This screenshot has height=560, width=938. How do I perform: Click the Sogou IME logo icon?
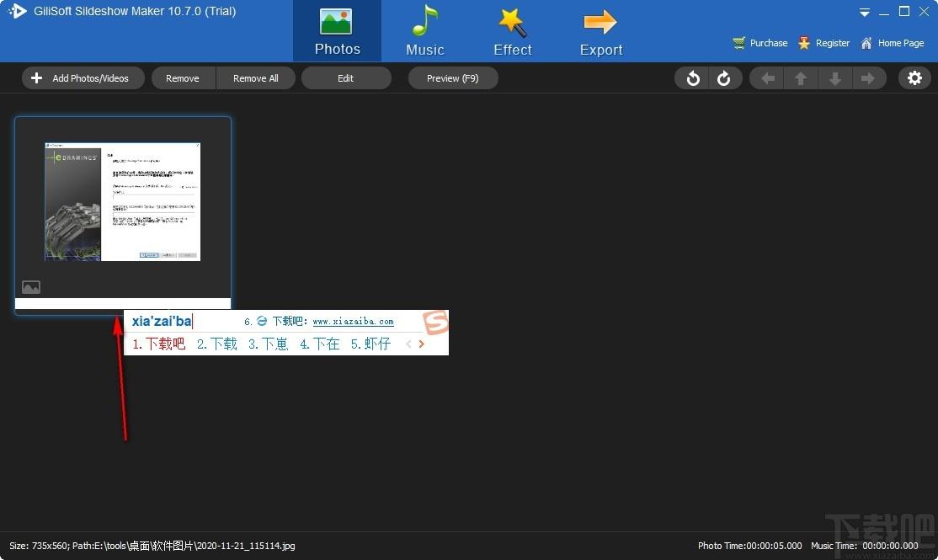[436, 323]
